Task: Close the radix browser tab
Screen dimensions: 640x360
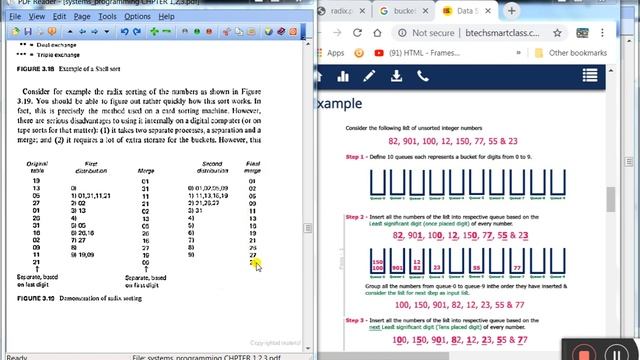Action: tap(362, 11)
